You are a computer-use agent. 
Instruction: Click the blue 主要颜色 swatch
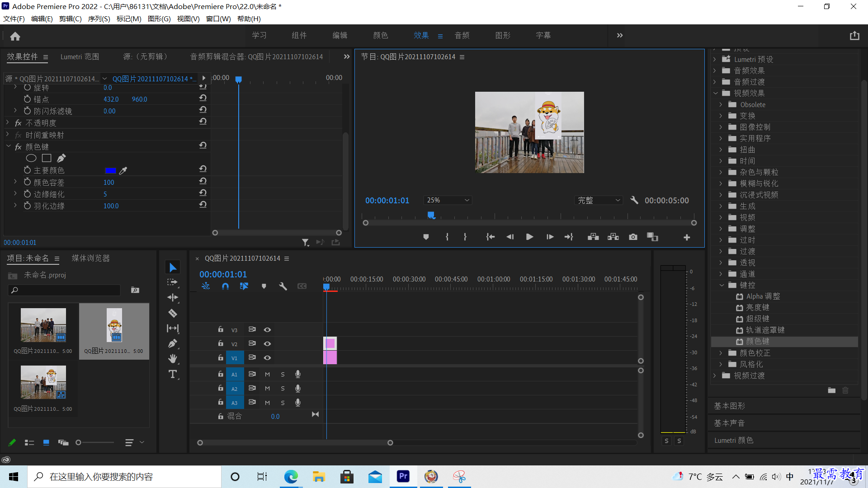[x=110, y=170]
